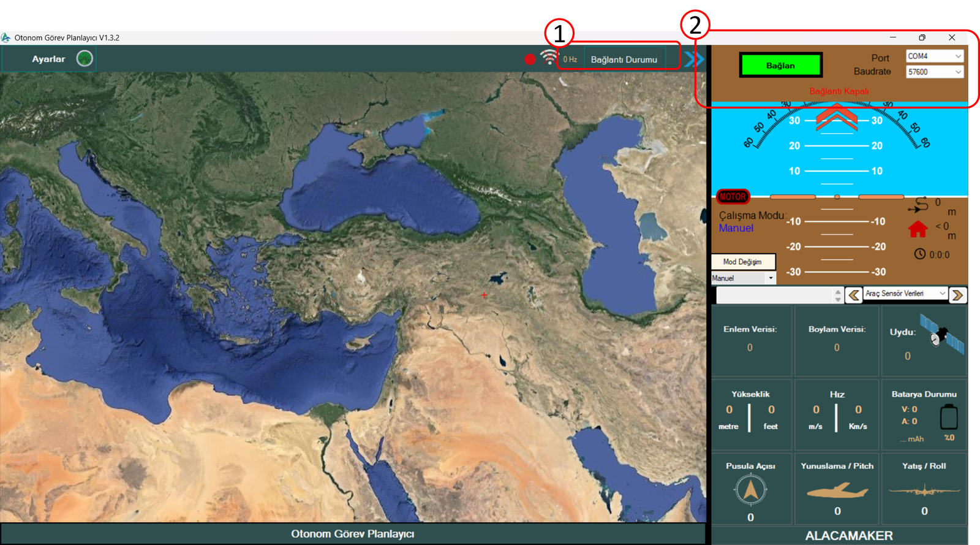Click the Mod Değişim button
Screen dimensions: 980x545
coord(742,262)
